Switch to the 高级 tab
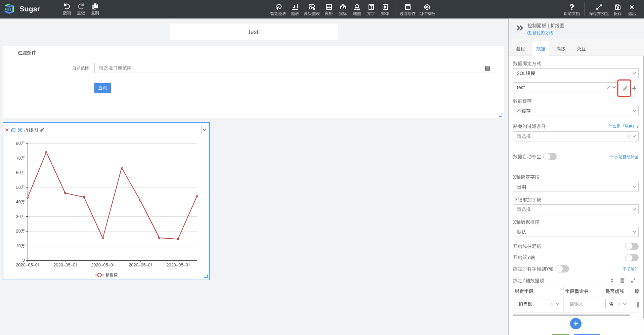This screenshot has height=335, width=644. 561,49
